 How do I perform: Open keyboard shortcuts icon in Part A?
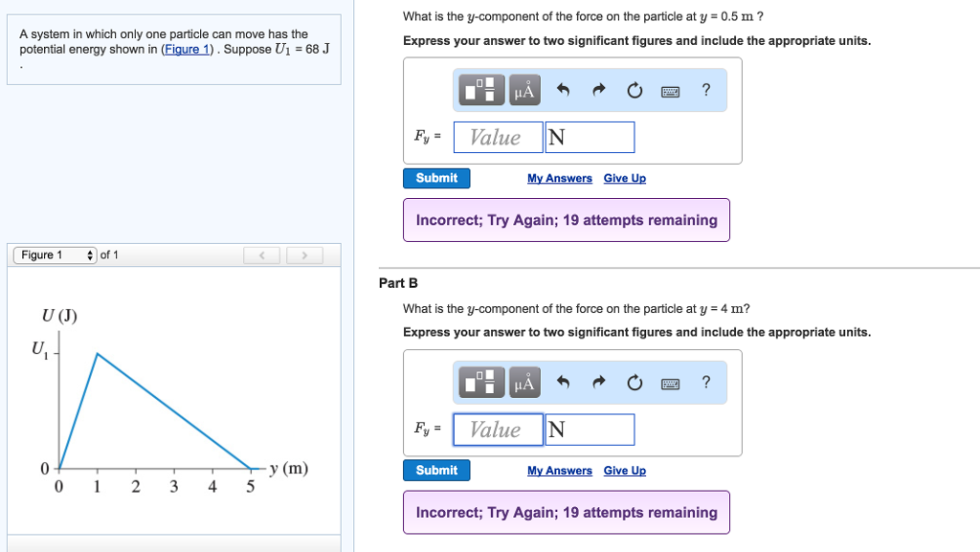point(670,91)
